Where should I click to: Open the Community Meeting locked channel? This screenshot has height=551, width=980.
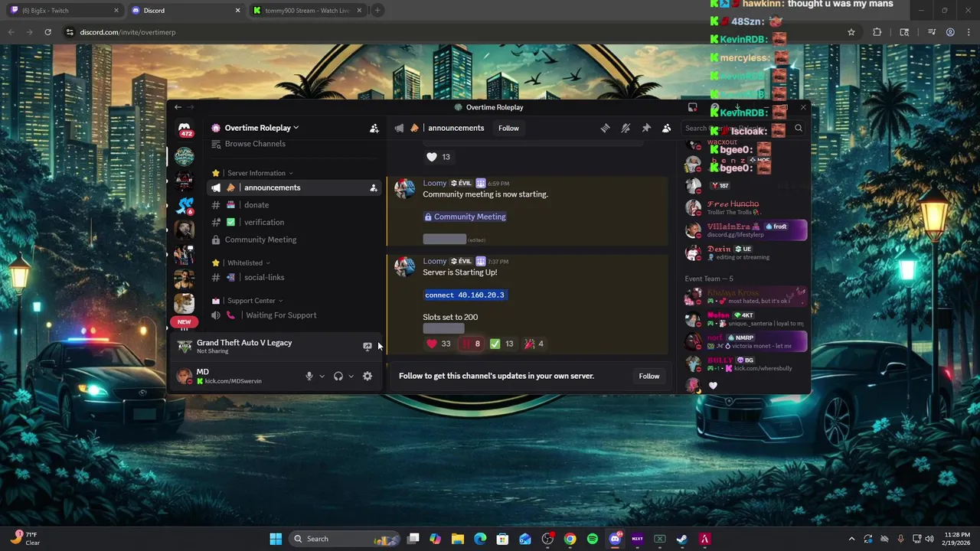pos(294,240)
